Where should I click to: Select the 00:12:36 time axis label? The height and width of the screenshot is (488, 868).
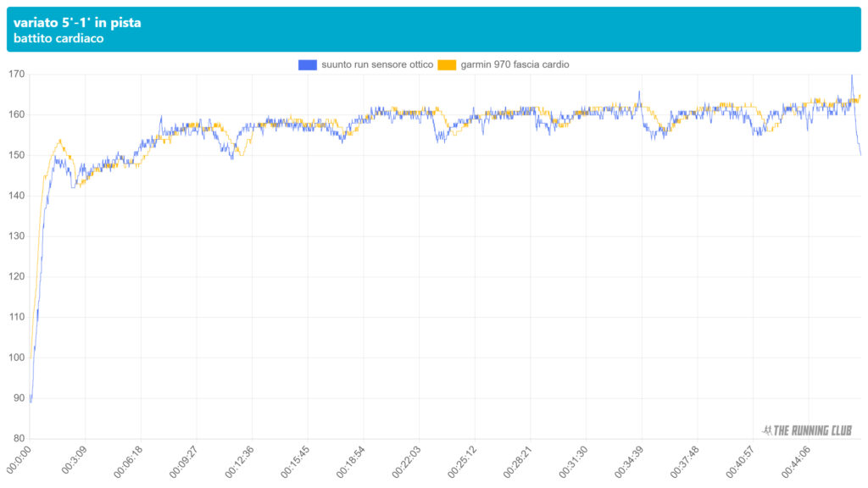click(238, 463)
